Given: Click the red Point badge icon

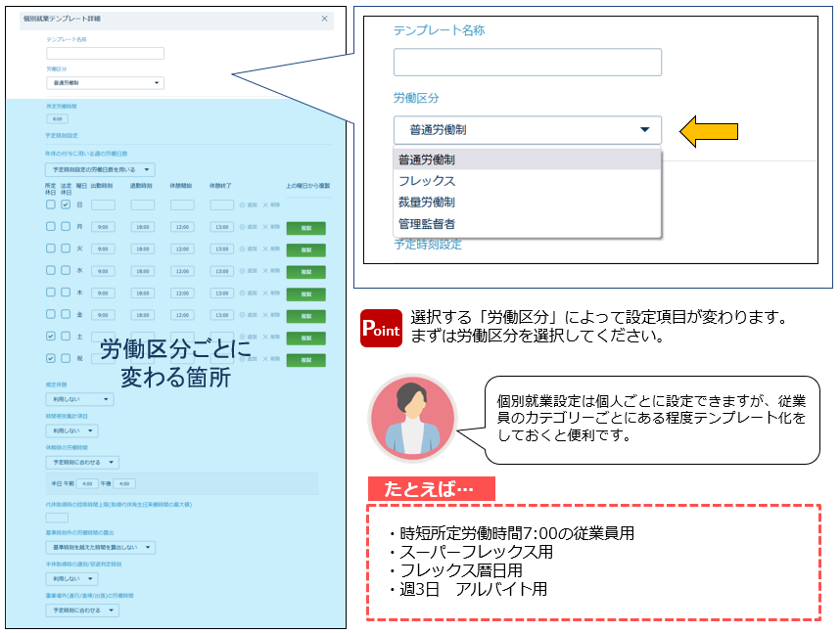Looking at the screenshot, I should tap(382, 328).
